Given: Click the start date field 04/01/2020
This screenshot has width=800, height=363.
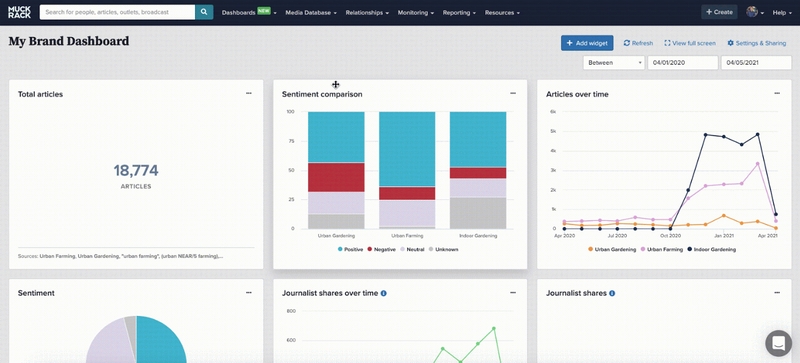Looking at the screenshot, I should coord(683,63).
